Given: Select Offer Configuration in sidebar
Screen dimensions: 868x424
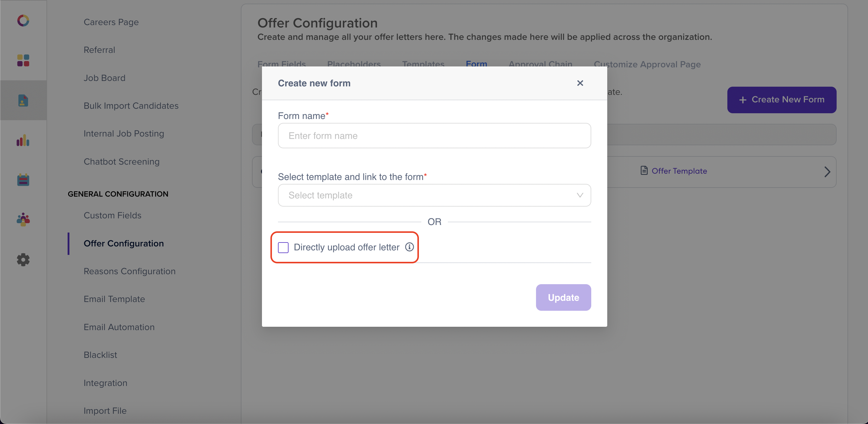Looking at the screenshot, I should tap(124, 243).
